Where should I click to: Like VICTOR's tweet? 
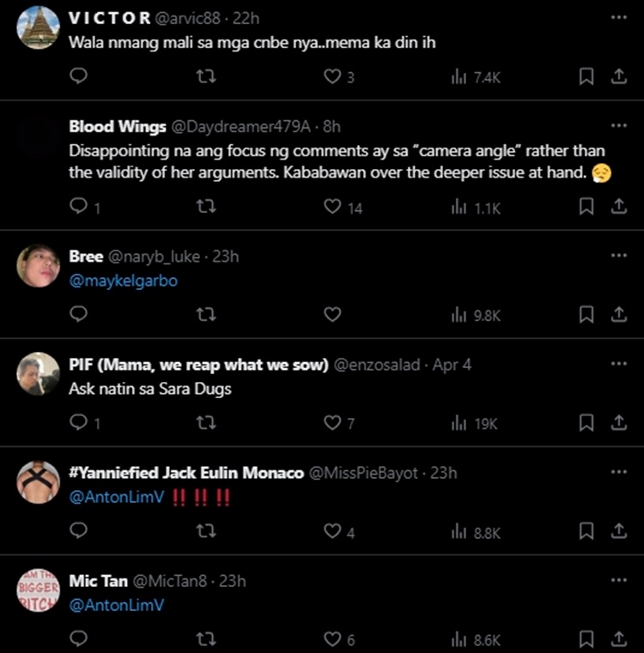tap(332, 77)
